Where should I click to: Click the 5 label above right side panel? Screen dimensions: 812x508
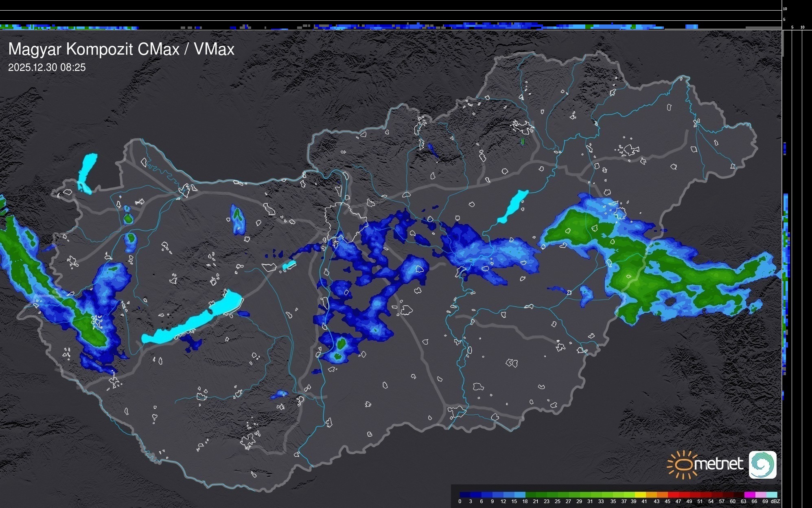point(792,27)
